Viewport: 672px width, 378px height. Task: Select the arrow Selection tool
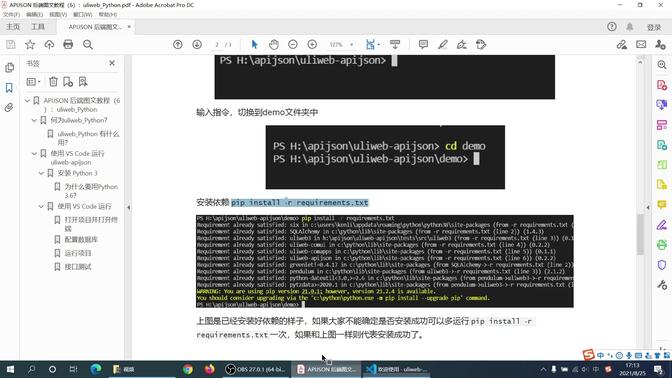click(x=255, y=45)
